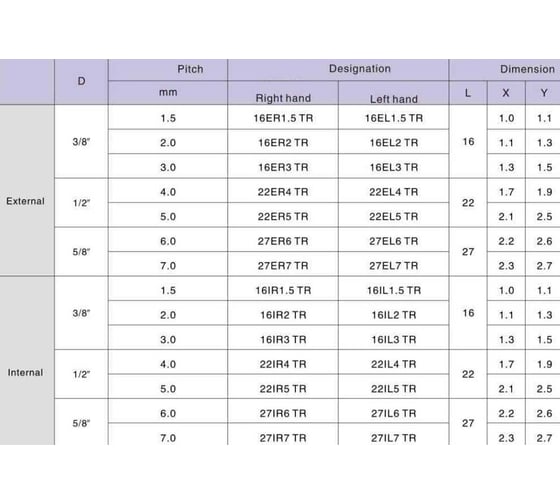The height and width of the screenshot is (504, 560).
Task: Click designation 27EL7 TR
Action: 394,266
